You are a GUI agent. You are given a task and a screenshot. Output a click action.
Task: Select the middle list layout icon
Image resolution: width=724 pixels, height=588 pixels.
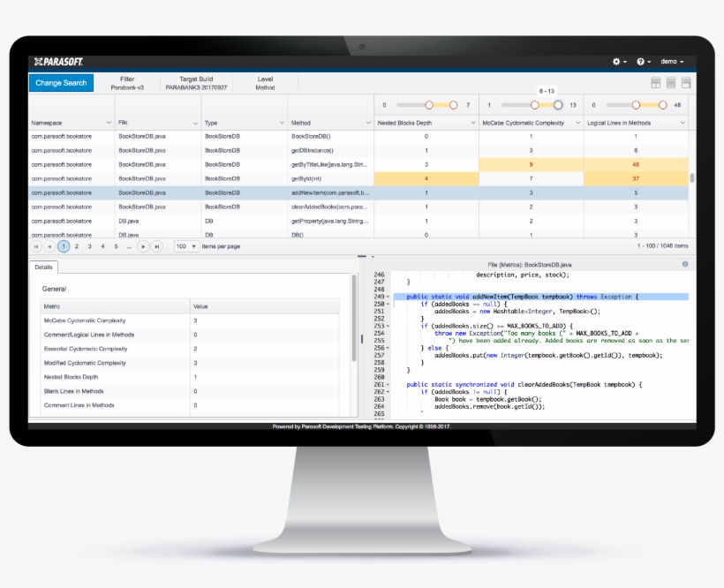[x=671, y=82]
